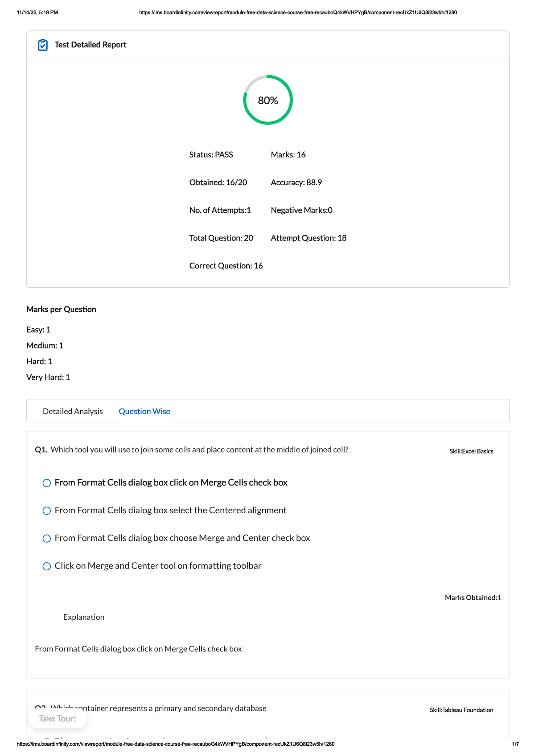Click the report URL in the page footer
The width and height of the screenshot is (535, 756).
click(x=175, y=744)
